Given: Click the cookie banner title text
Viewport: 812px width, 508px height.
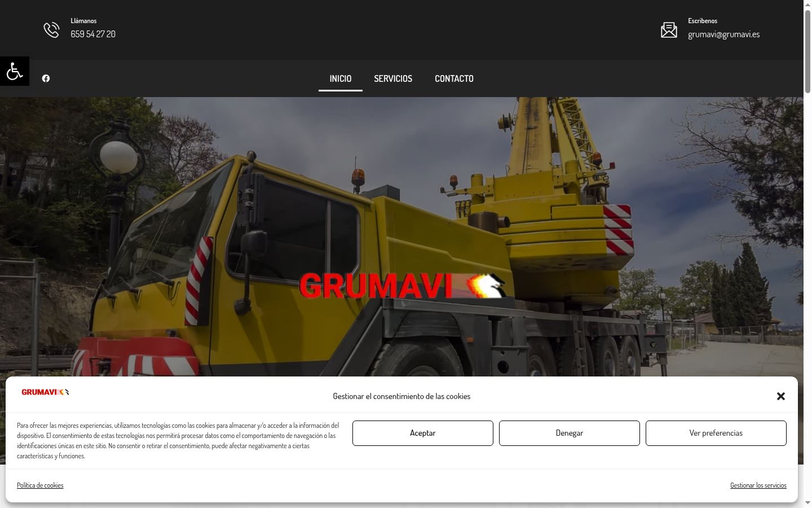Looking at the screenshot, I should (x=401, y=396).
